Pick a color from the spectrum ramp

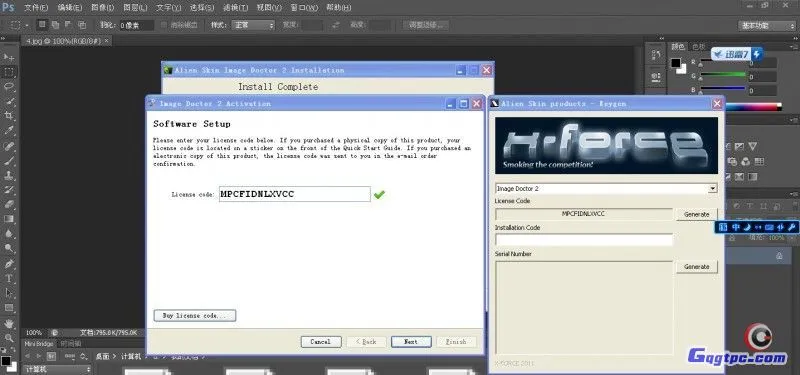753,107
